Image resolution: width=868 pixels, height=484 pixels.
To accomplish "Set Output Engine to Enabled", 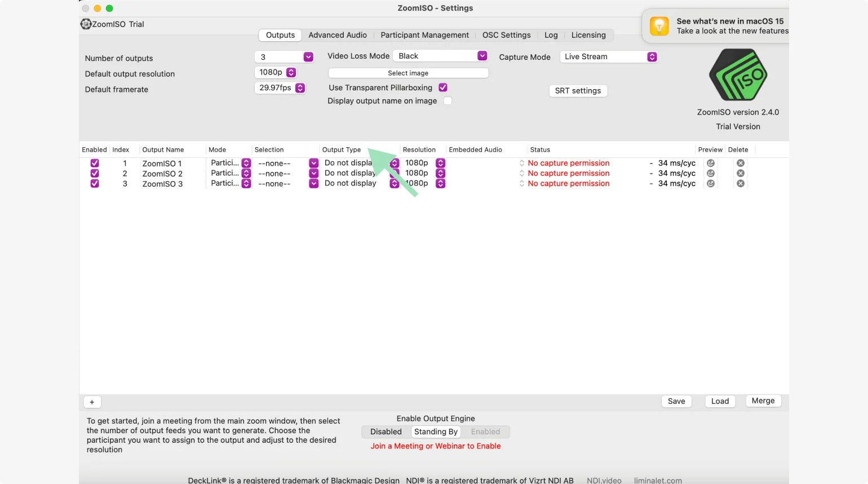I will pyautogui.click(x=485, y=432).
